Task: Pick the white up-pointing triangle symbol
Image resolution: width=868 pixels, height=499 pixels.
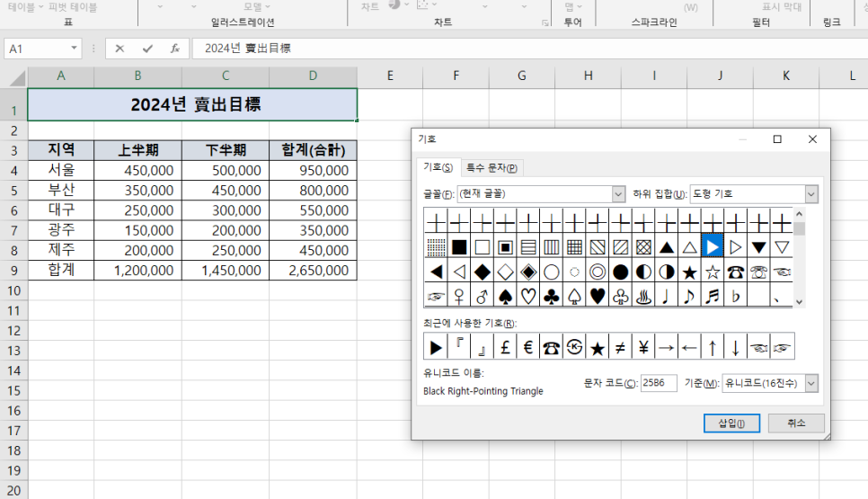Action: pos(690,247)
